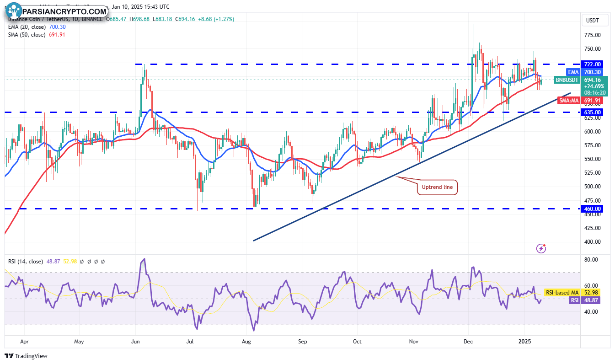Click the 2025 label on time axis
This screenshot has width=615, height=364.
tap(524, 341)
